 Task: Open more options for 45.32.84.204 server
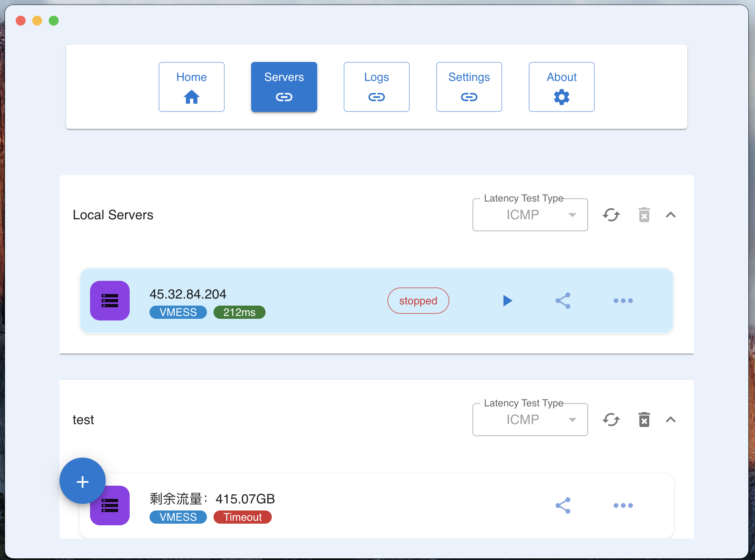[x=623, y=301]
